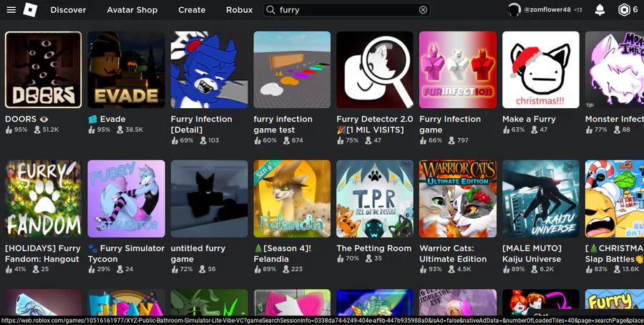Click the 674 players count
Image resolution: width=644 pixels, height=325 pixels.
[x=293, y=140]
